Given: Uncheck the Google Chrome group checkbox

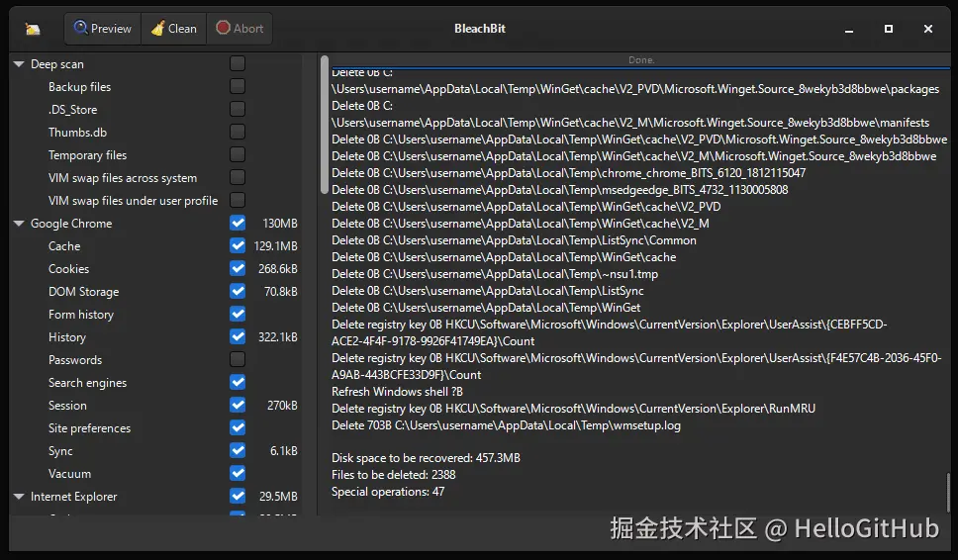Looking at the screenshot, I should pos(238,223).
